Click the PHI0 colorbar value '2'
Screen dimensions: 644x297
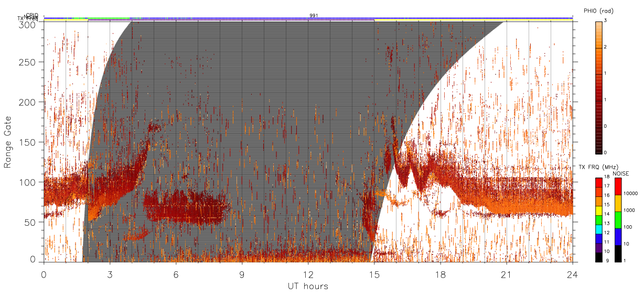click(x=605, y=47)
